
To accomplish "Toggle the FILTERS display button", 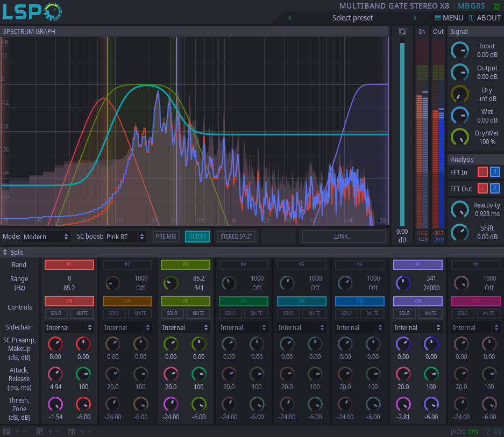I will (x=197, y=237).
